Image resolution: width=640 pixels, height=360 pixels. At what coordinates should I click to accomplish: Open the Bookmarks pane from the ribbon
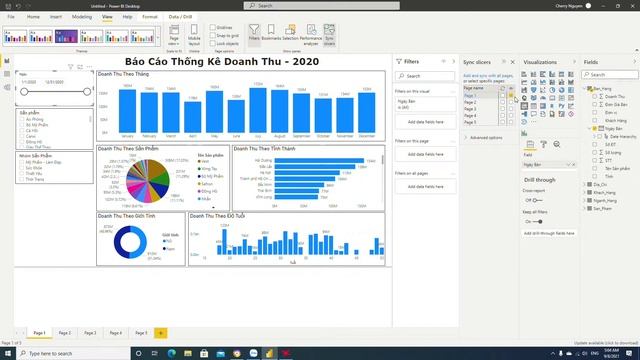point(271,33)
